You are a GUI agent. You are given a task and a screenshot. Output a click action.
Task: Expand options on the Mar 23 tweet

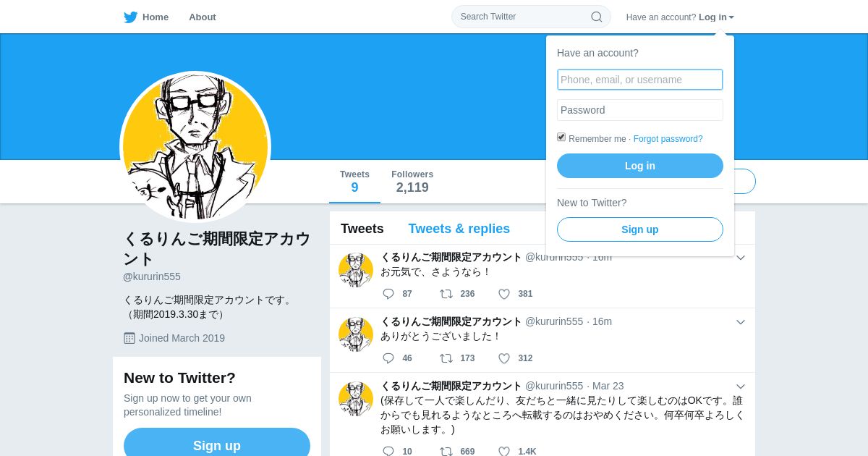(741, 387)
